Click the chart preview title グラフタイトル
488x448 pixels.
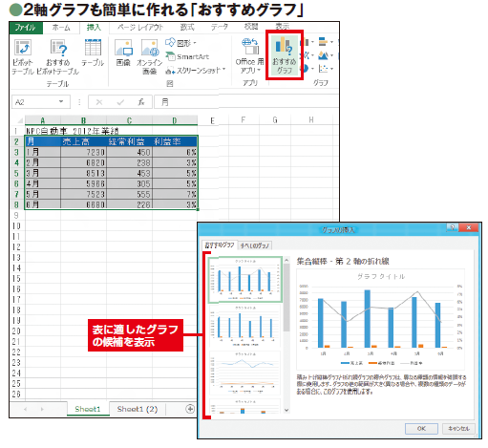(381, 276)
